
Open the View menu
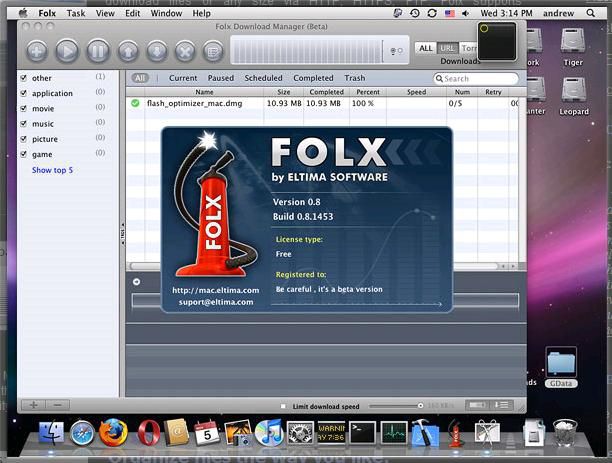tap(105, 13)
